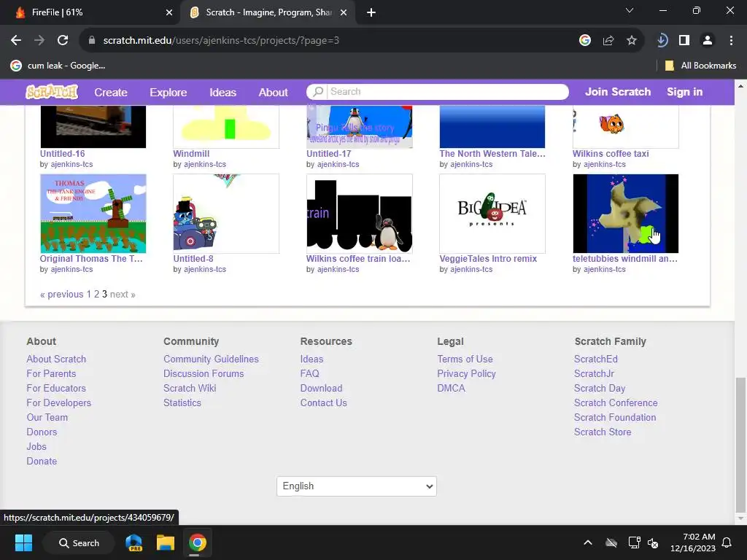This screenshot has width=747, height=560.
Task: Open the For Educators link
Action: (x=56, y=388)
